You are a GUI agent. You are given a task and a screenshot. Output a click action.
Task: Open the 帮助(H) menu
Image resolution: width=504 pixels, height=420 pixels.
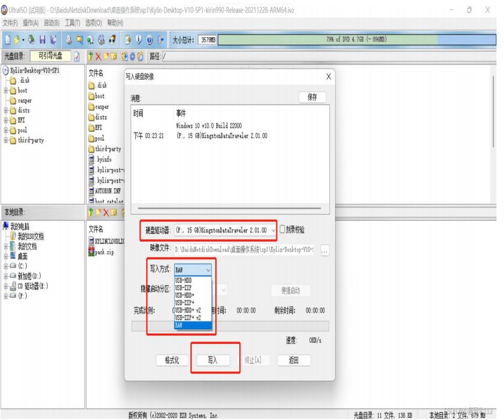click(x=115, y=23)
